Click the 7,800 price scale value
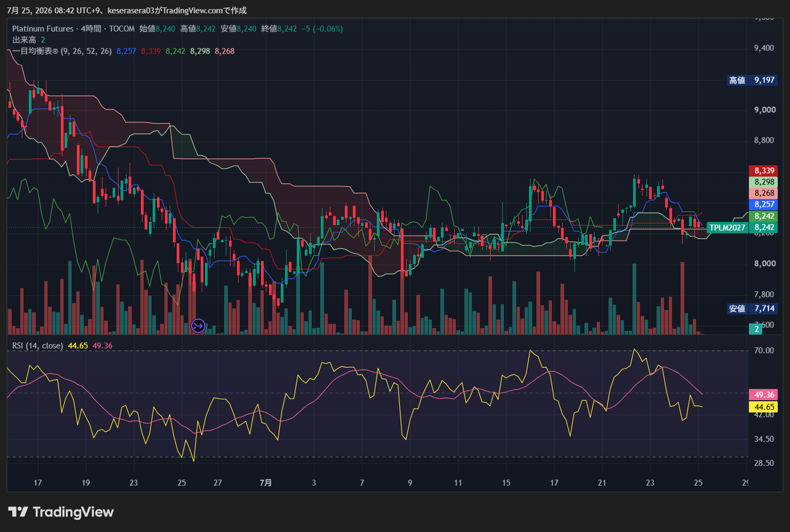Image resolution: width=790 pixels, height=532 pixels. coord(764,295)
